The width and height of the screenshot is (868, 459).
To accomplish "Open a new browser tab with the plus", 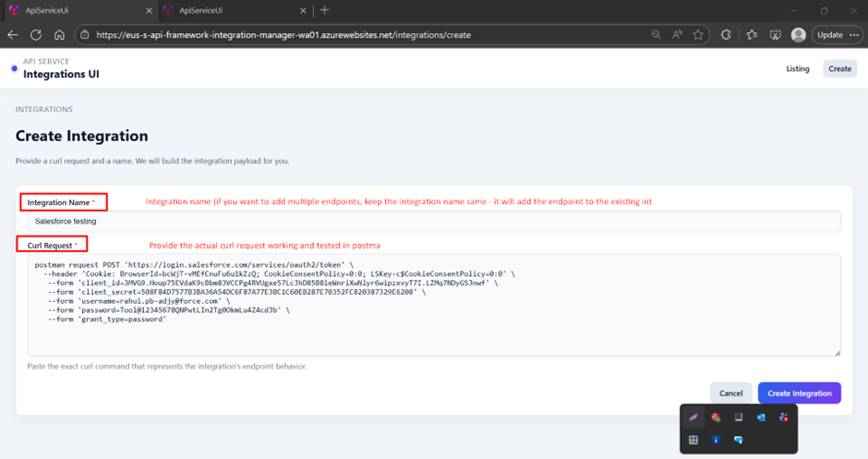I will tap(324, 10).
